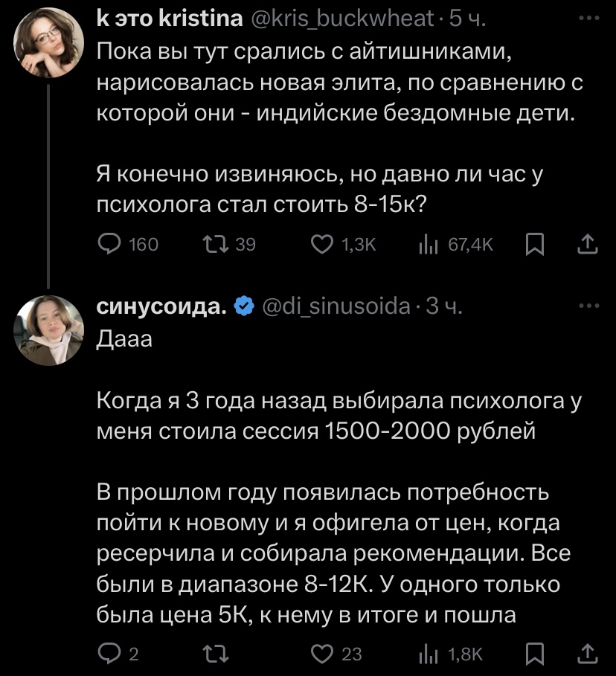
Task: Open the display name 'k это kristina'
Action: coord(170,19)
